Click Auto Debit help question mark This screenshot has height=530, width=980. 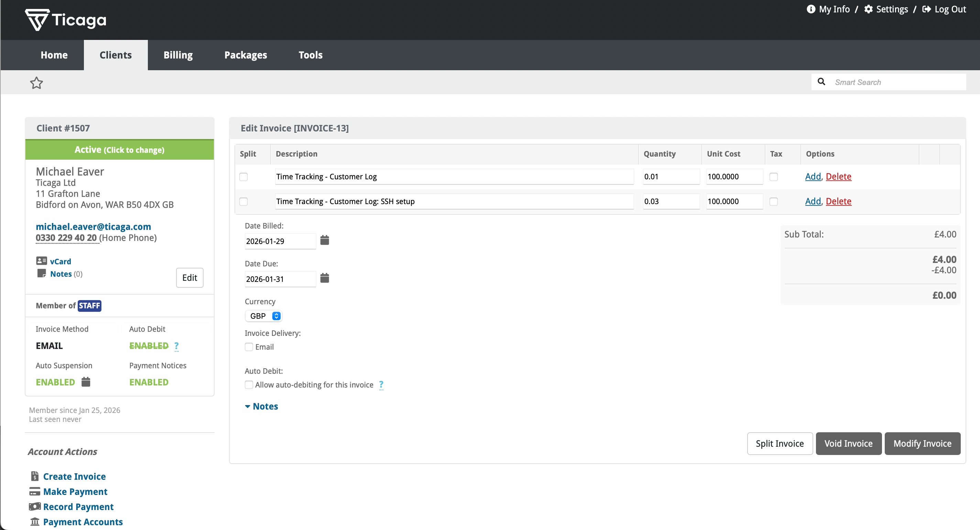tap(176, 346)
